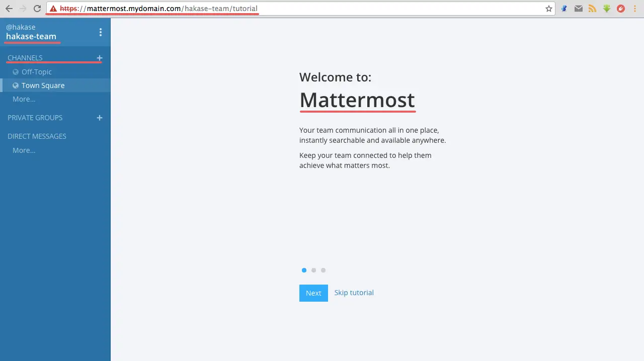Click the red certificate warning triangle in address bar
The image size is (644, 361).
(x=53, y=9)
